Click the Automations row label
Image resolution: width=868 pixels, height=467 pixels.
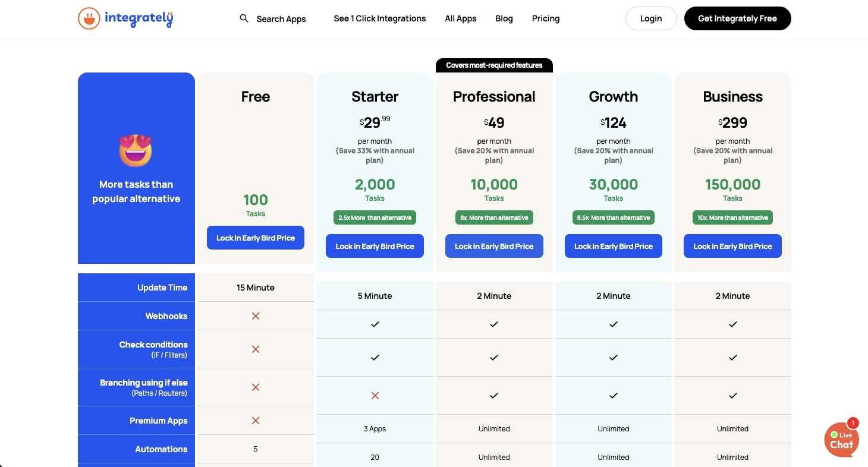pyautogui.click(x=161, y=449)
